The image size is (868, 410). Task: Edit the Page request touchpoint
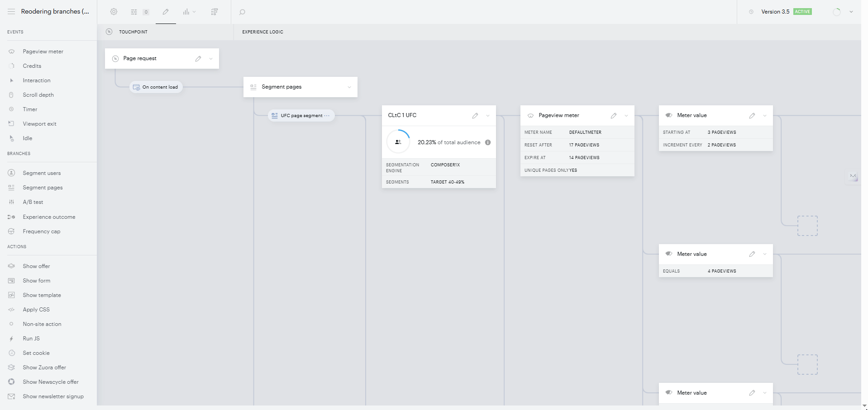[x=198, y=59]
